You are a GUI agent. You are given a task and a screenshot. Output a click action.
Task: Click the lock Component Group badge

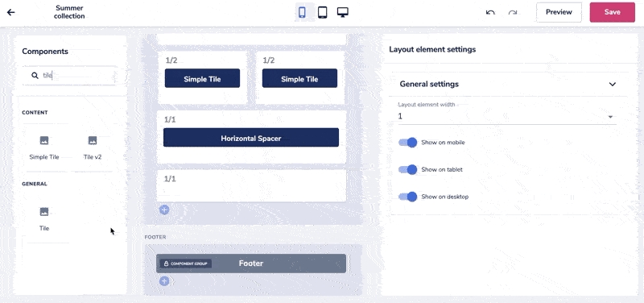point(186,264)
